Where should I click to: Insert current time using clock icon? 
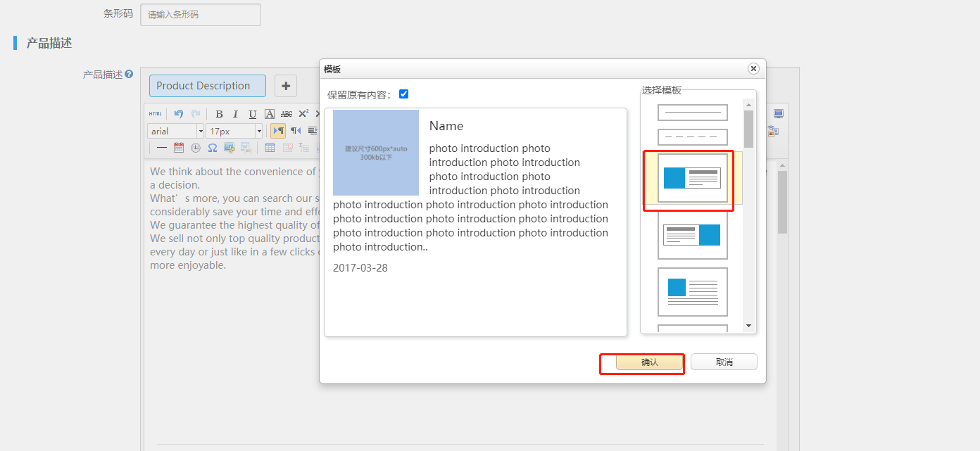click(x=195, y=148)
